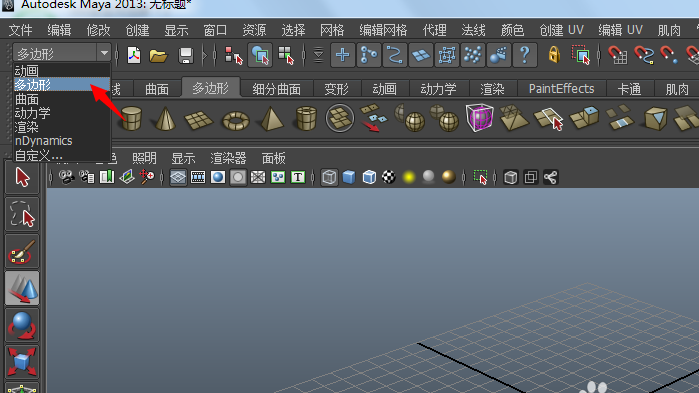699x393 pixels.
Task: Choose 动力学 from the menu set list
Action: click(62, 113)
